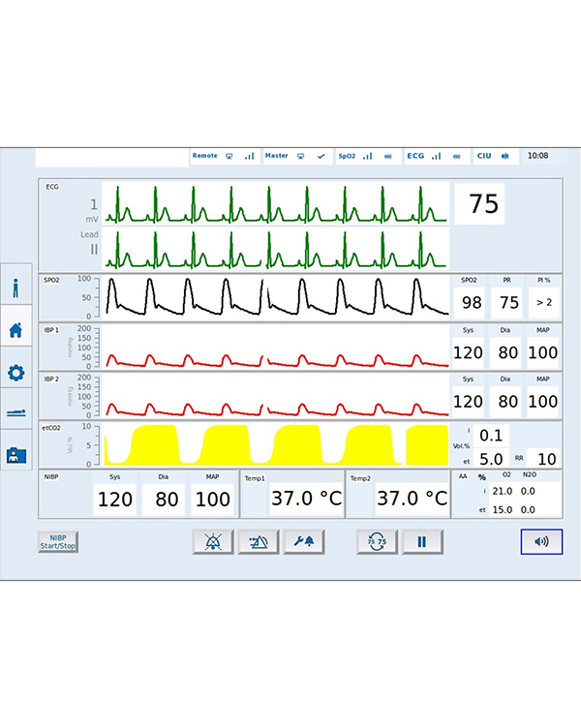
Task: Click NIBP MAP value 100
Action: coord(213,500)
